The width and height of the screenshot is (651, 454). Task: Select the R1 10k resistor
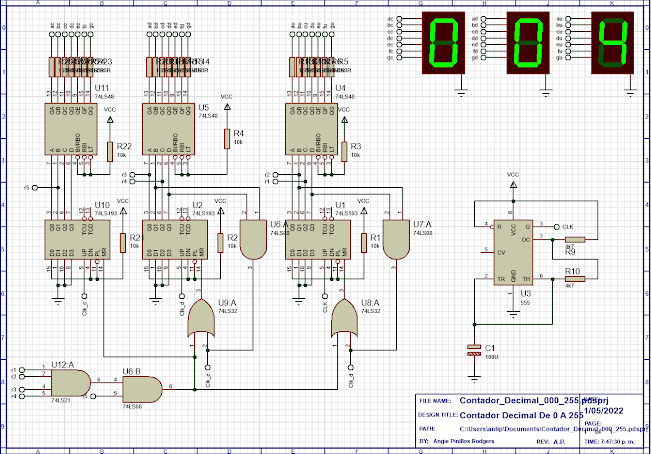[x=364, y=243]
